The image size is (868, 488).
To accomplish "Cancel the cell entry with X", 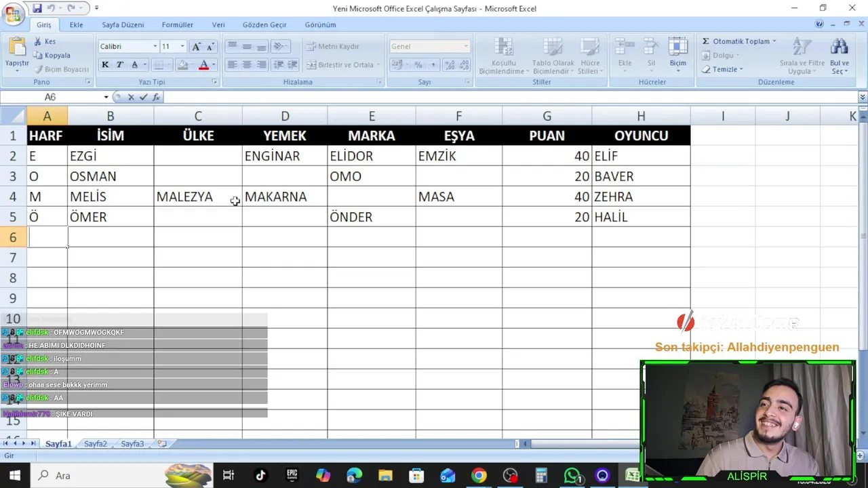I will [131, 97].
